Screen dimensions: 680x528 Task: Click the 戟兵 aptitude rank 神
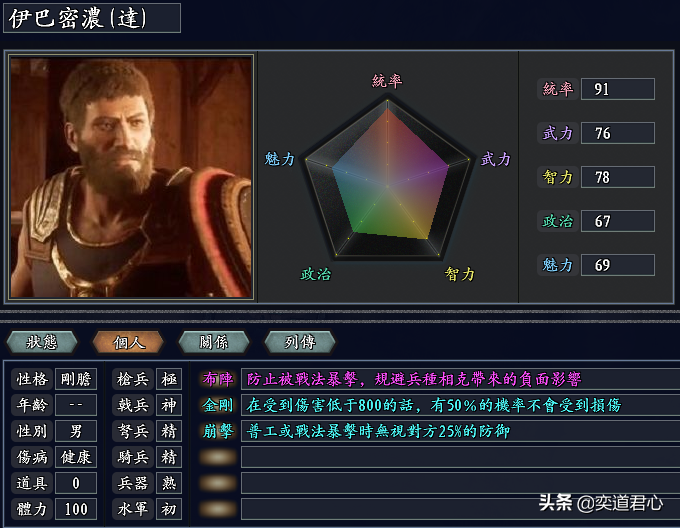(x=169, y=405)
